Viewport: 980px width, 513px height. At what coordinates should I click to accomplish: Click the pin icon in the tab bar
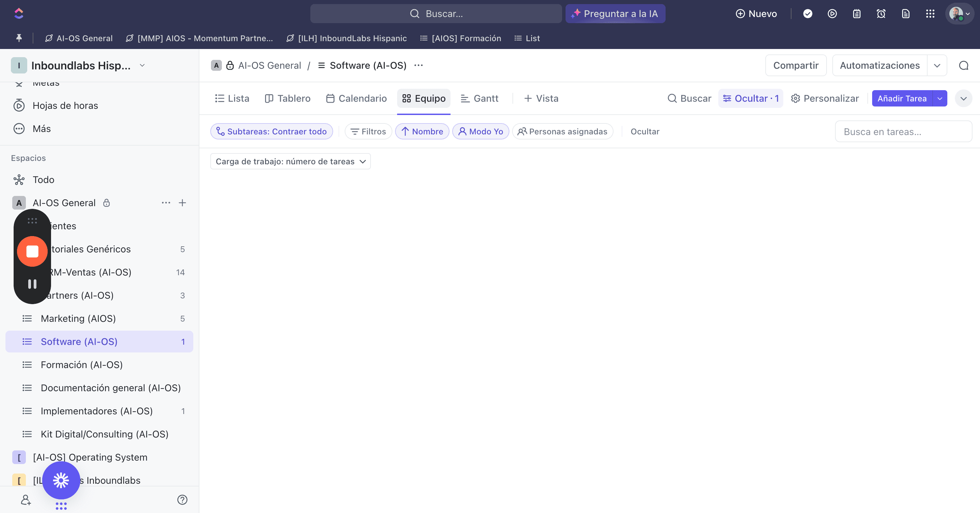tap(19, 38)
